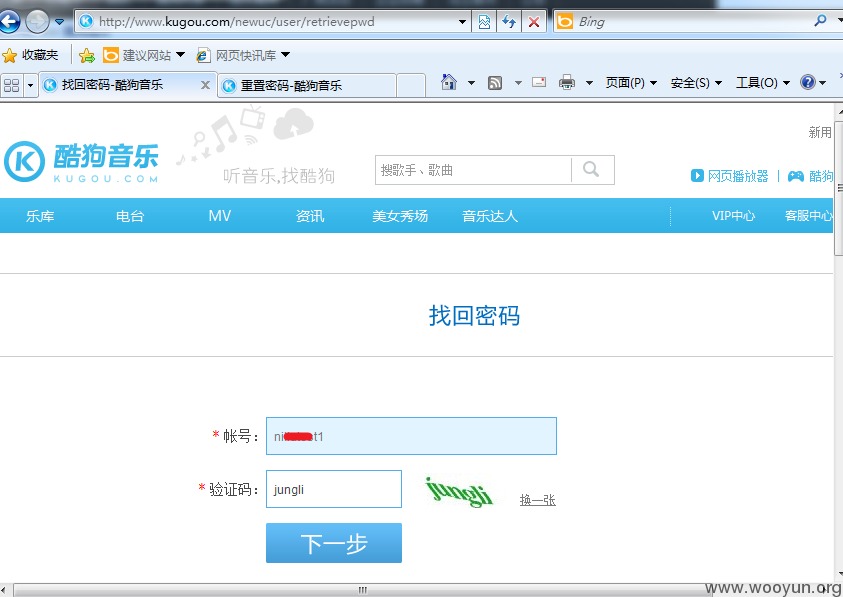The image size is (843, 597).
Task: Click the 酷狗音乐 Kugou logo
Action: (81, 161)
